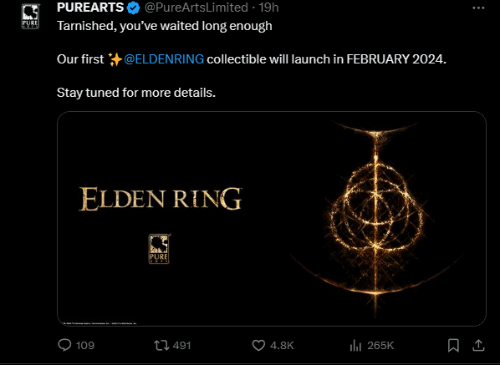Open the @PureArtsLimited handle link
Screen dimensions: 500x365
tap(196, 8)
